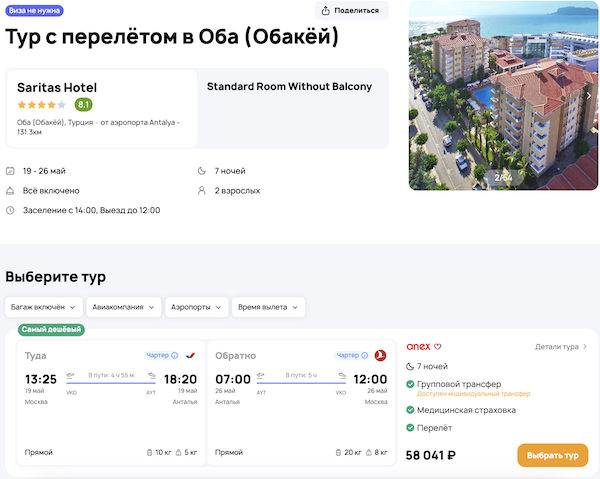Click the outbound flight airline logo

190,355
